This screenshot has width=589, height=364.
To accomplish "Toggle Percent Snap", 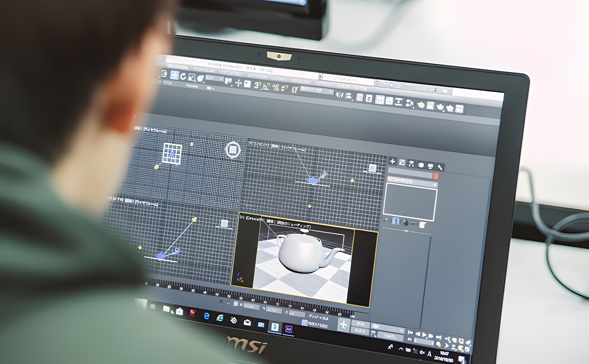I will coord(275,87).
